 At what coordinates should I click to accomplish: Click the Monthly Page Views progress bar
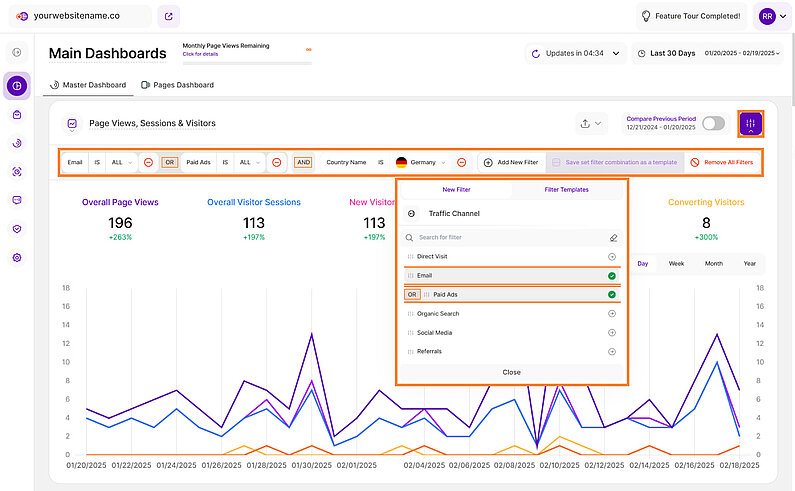click(246, 62)
